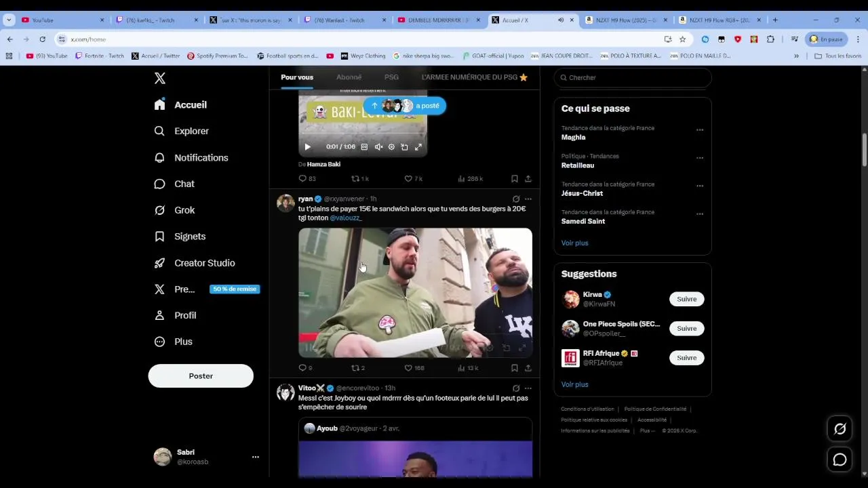Repost the post with 1 k reposts
This screenshot has width=868, height=488.
(360, 179)
